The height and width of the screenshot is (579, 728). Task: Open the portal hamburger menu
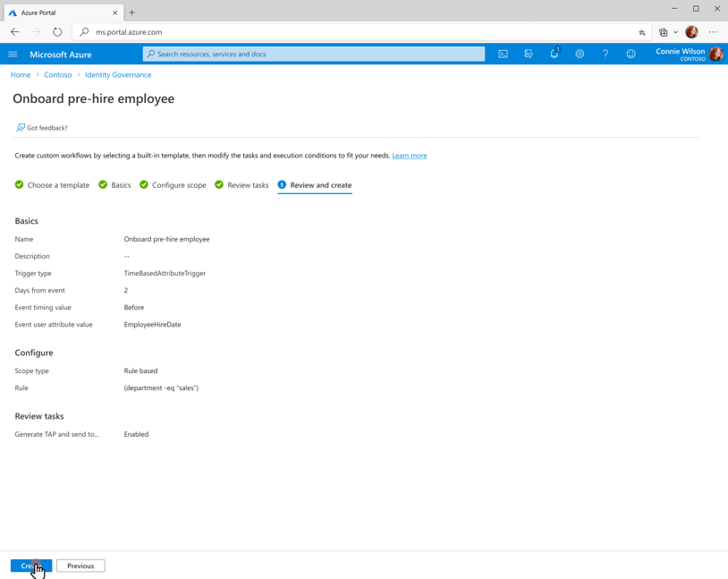(x=13, y=54)
